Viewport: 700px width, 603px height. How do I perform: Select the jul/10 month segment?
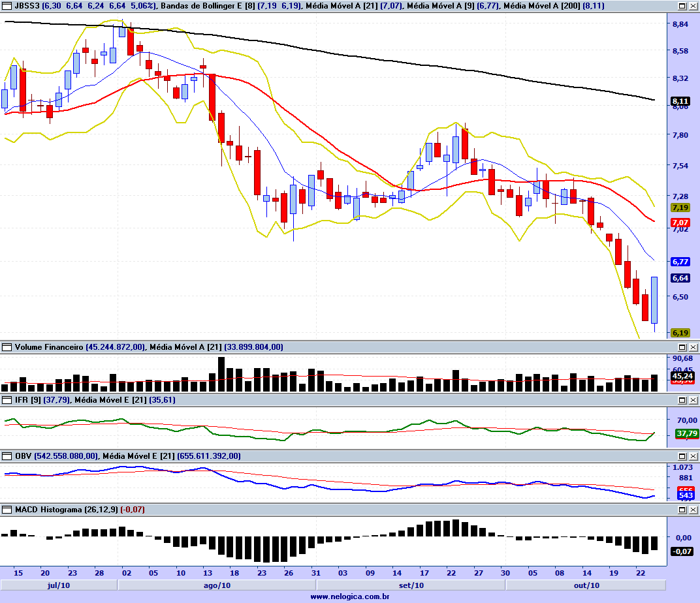click(59, 585)
